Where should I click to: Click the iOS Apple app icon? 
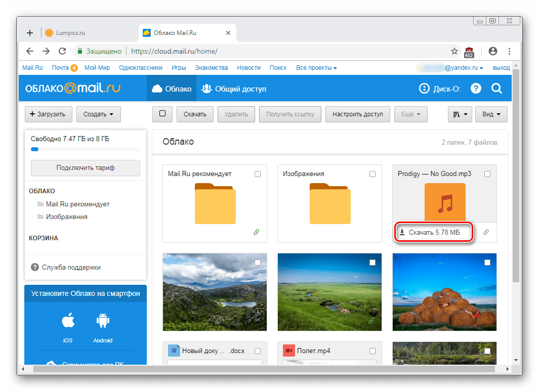68,321
